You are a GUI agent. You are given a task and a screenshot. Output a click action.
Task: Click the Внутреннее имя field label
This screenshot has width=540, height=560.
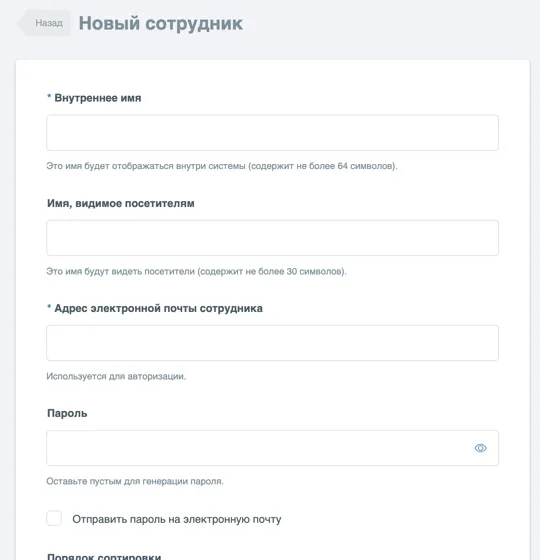[98, 98]
